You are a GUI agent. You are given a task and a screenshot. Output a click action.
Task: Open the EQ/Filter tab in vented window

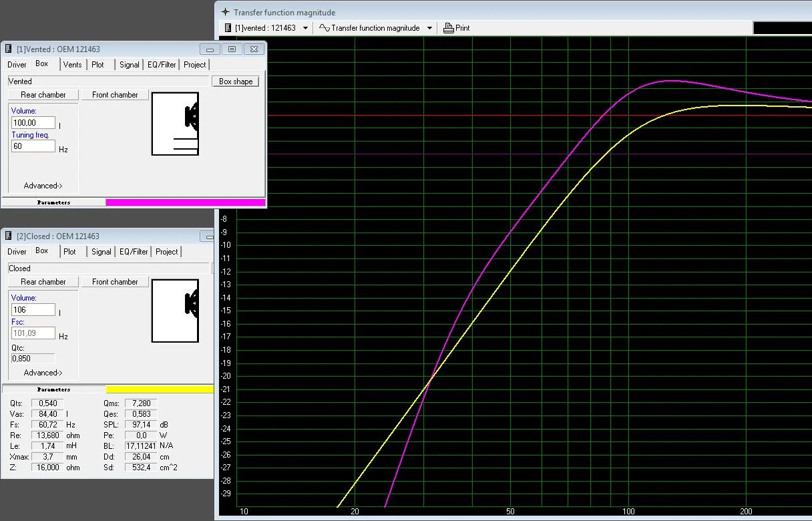click(162, 65)
